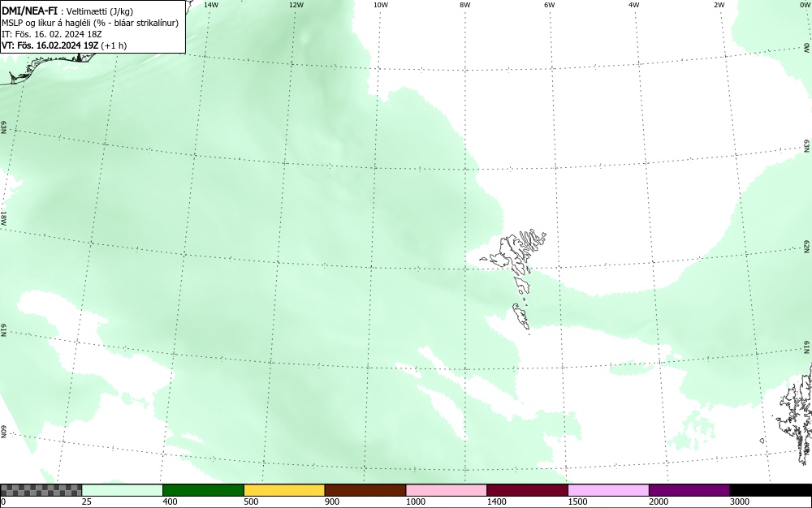Click the 'VT: Fös. 16.02.2024 19Z' line
Image resolution: width=812 pixels, height=508 pixels.
(64, 45)
